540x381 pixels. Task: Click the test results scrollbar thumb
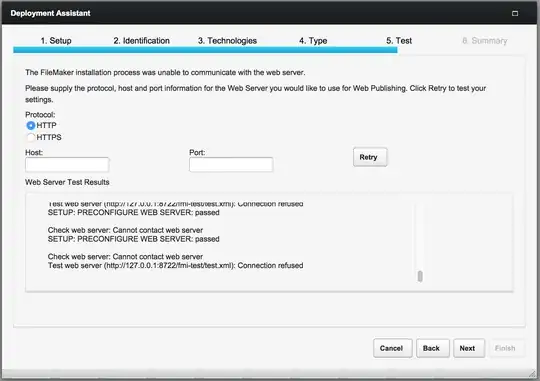click(420, 276)
